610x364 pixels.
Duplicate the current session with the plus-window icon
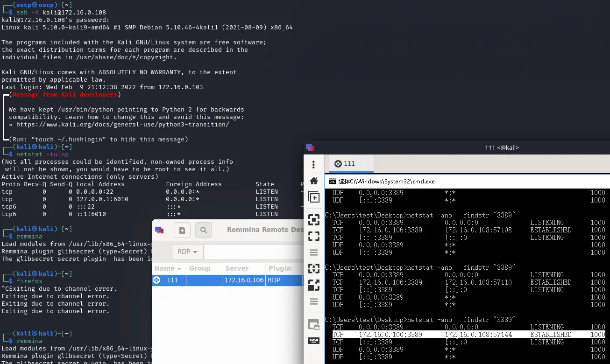[314, 197]
